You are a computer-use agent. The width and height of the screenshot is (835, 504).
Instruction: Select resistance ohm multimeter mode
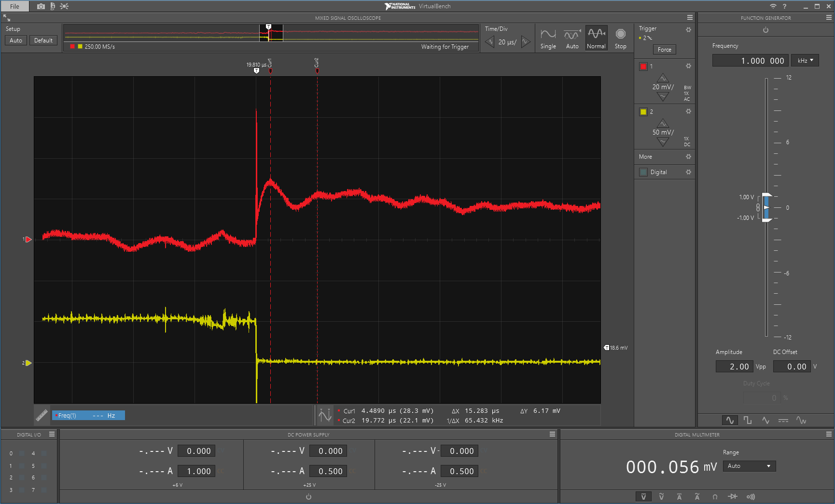(715, 496)
